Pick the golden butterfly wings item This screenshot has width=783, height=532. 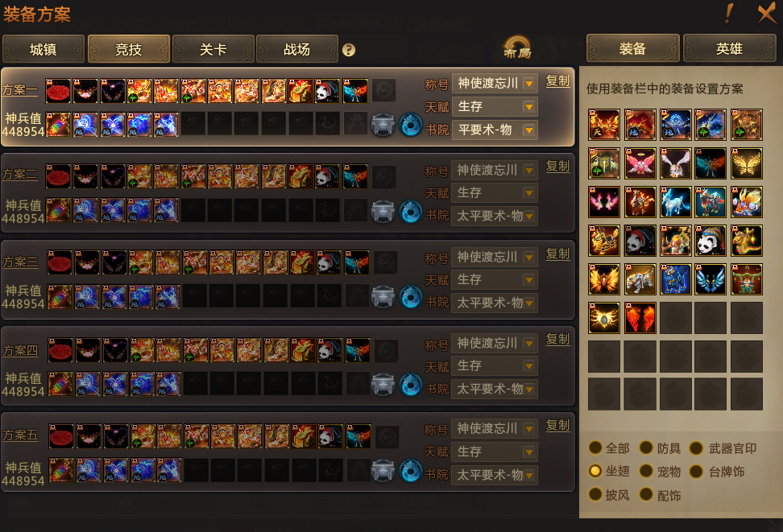(x=746, y=163)
